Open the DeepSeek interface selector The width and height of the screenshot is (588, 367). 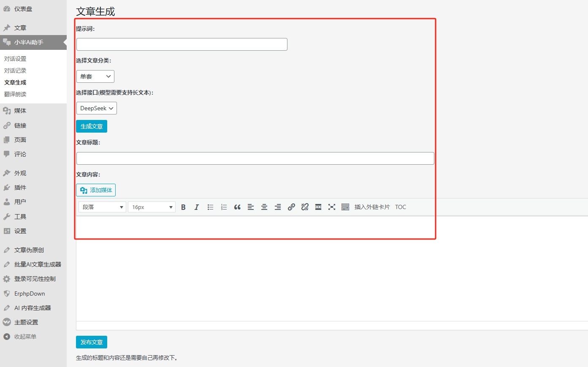(x=96, y=108)
